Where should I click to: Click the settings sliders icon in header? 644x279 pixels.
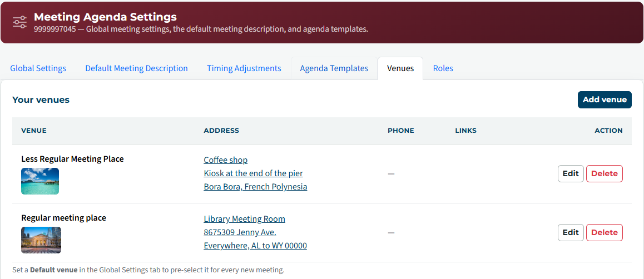pos(19,22)
